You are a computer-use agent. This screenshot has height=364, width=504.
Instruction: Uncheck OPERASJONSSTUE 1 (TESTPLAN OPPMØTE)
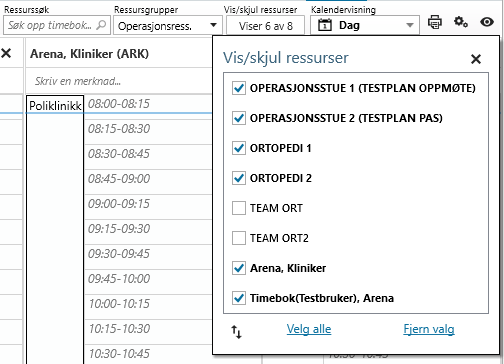click(239, 88)
